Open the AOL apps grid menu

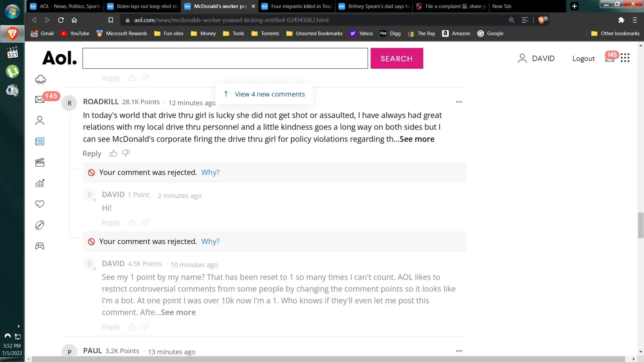tap(625, 58)
